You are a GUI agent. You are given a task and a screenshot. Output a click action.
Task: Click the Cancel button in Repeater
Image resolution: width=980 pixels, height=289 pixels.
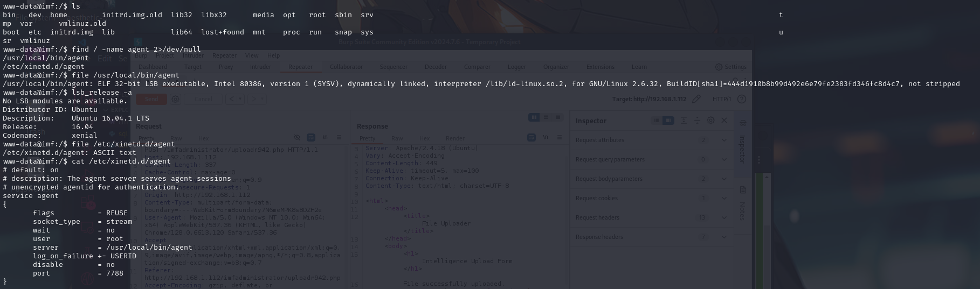point(203,99)
